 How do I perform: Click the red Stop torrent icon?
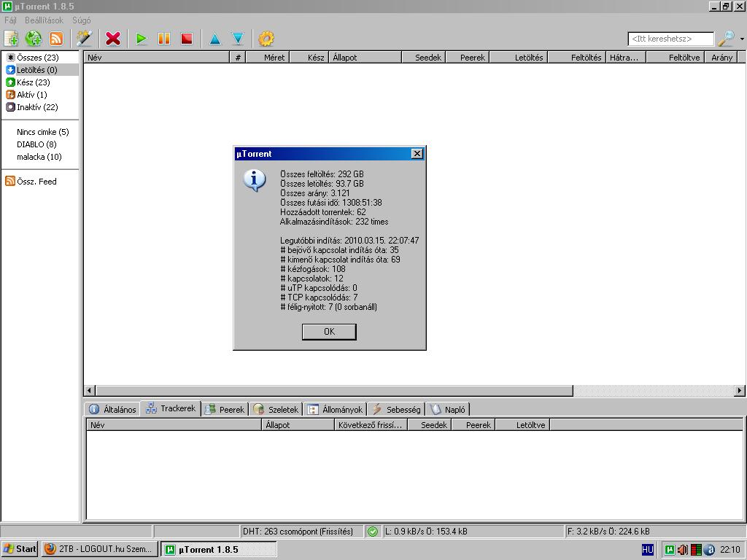pos(186,39)
